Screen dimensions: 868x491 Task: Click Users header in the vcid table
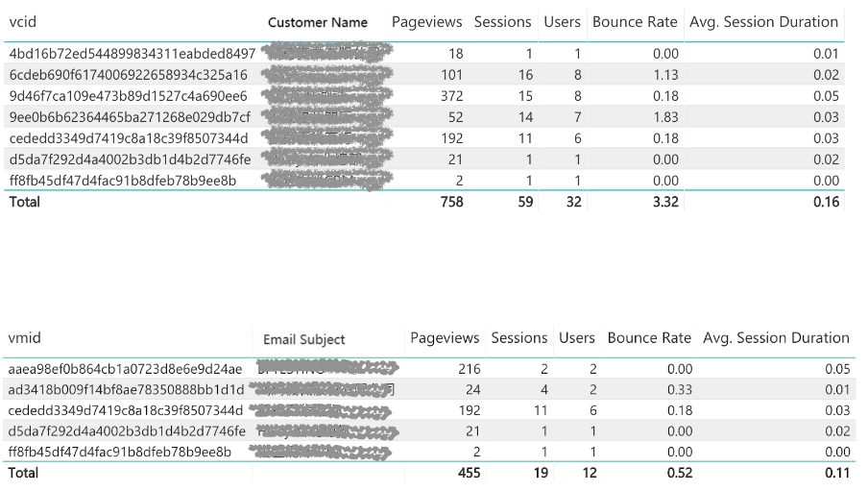562,22
